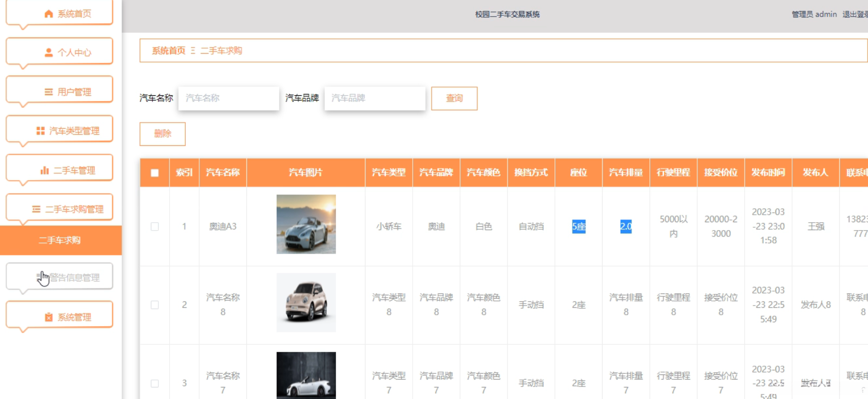Click the 退出登录 logout link

tap(855, 14)
